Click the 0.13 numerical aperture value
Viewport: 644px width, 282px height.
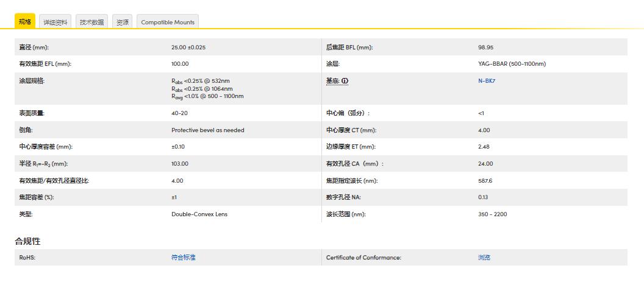pos(483,197)
